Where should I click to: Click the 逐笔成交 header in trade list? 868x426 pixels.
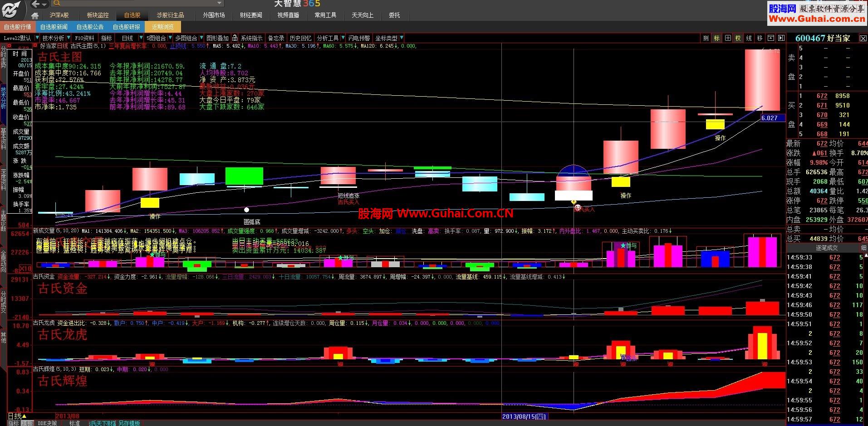(827, 248)
